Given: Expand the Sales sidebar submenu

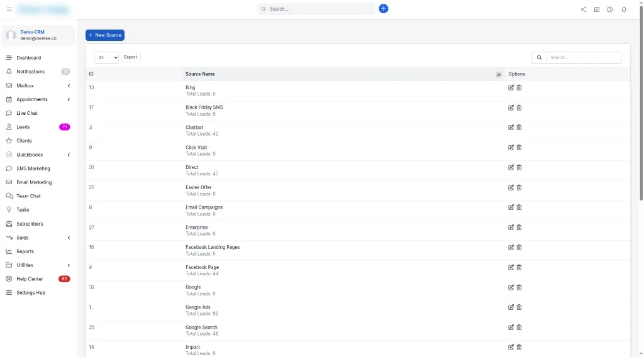Looking at the screenshot, I should (x=69, y=238).
